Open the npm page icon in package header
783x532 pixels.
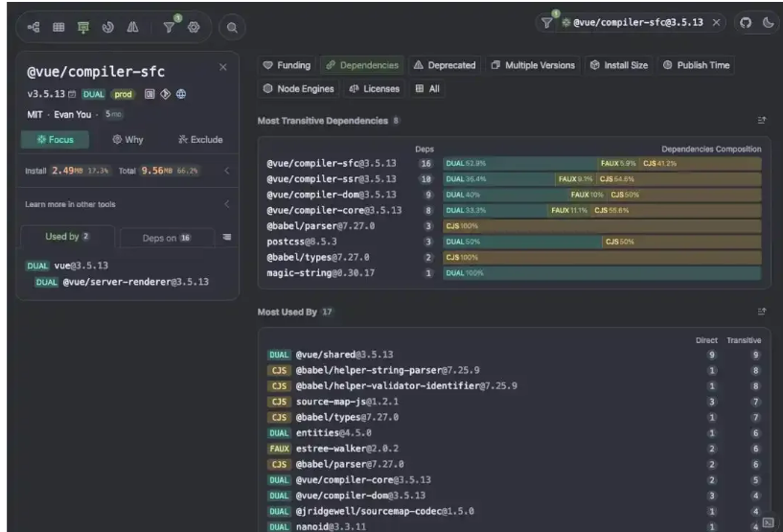[x=150, y=94]
